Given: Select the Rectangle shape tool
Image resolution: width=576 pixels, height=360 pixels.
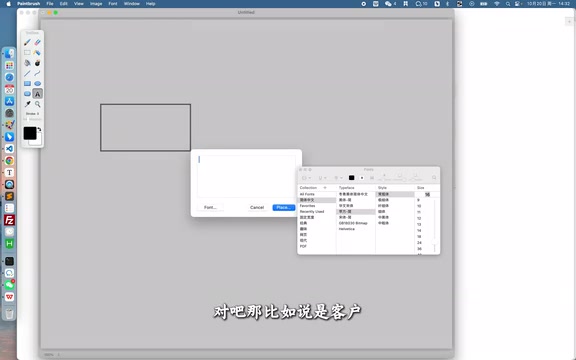Looking at the screenshot, I should click(27, 84).
